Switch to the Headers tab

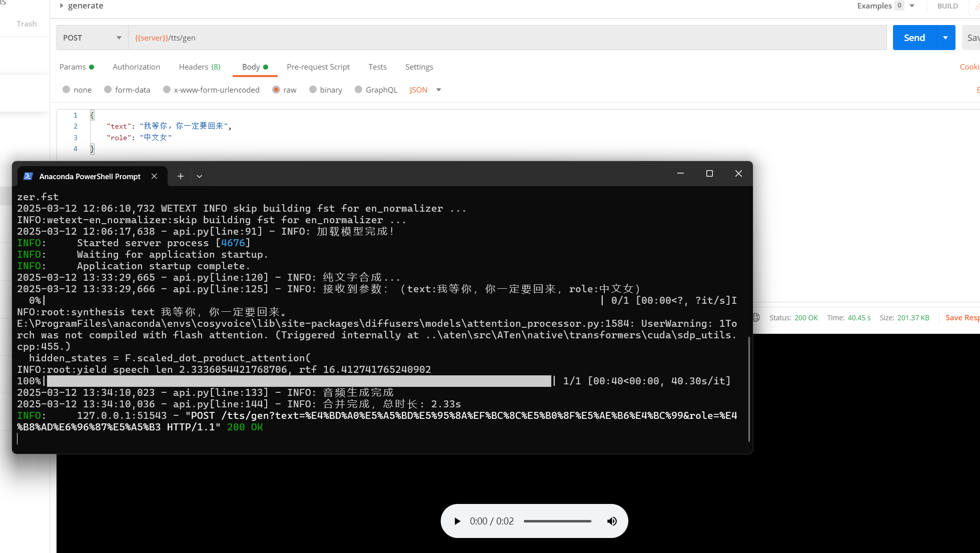[199, 67]
